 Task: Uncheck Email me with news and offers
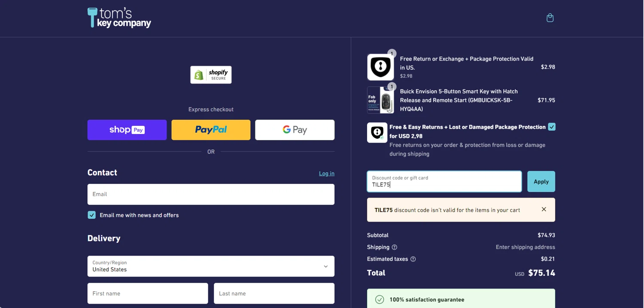click(92, 215)
